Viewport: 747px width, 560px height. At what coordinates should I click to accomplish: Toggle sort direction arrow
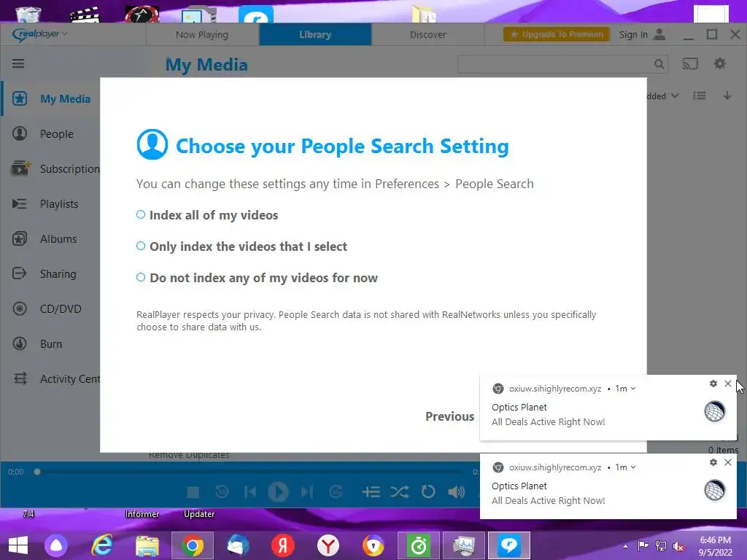pos(727,96)
